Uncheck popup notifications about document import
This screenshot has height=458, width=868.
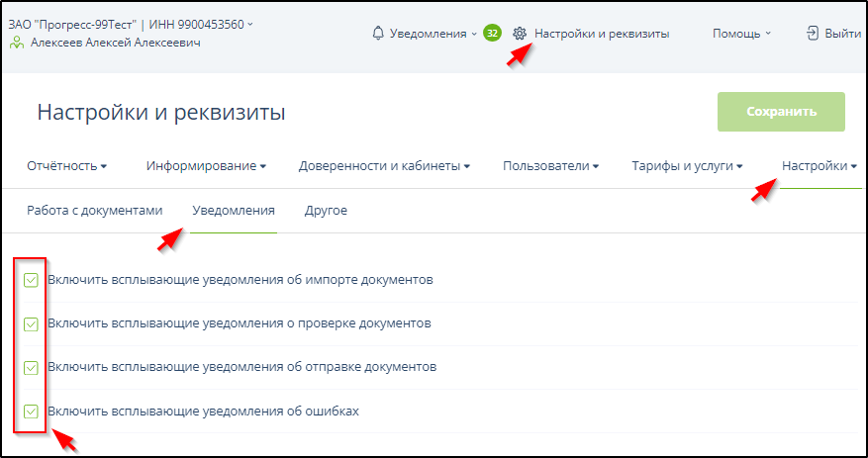(31, 280)
